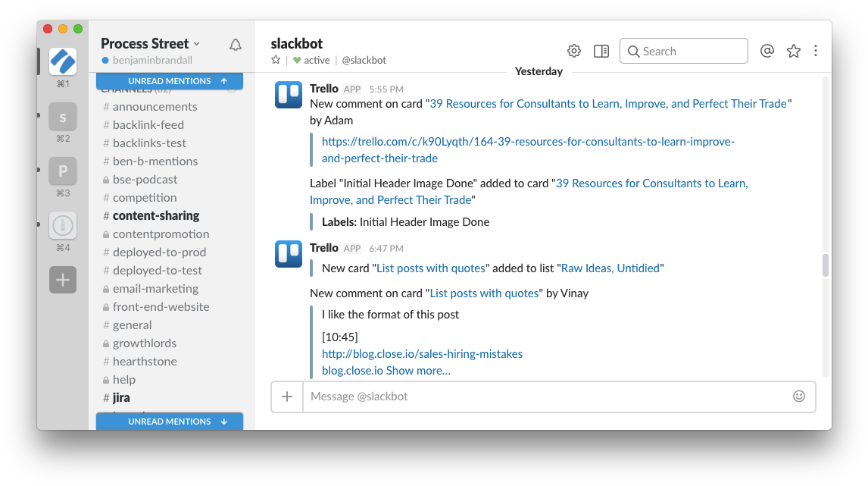Open the unread content-sharing channel
Viewport: 868px width, 486px height.
click(151, 215)
